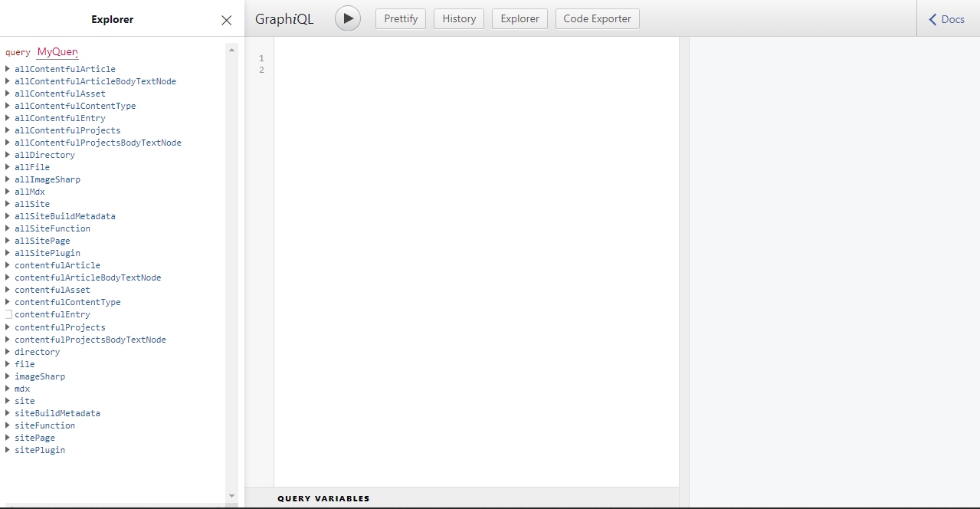Select the sitePage field label

pos(34,438)
